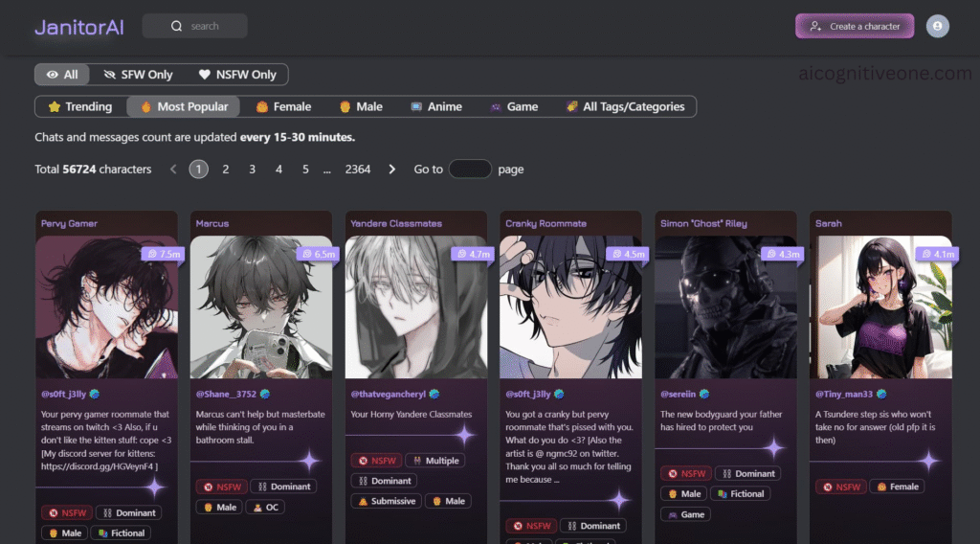This screenshot has width=980, height=544.
Task: Select the Female category tab
Action: 283,107
